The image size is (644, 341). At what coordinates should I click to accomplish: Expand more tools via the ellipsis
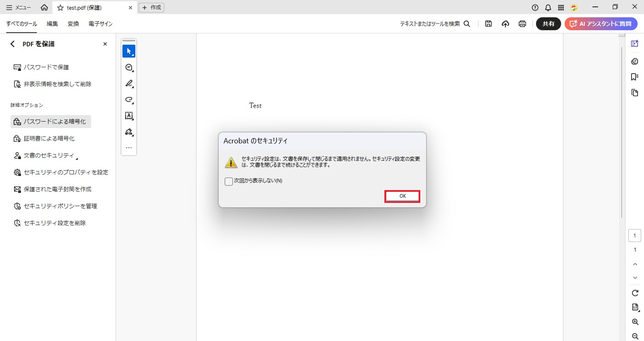[x=129, y=148]
